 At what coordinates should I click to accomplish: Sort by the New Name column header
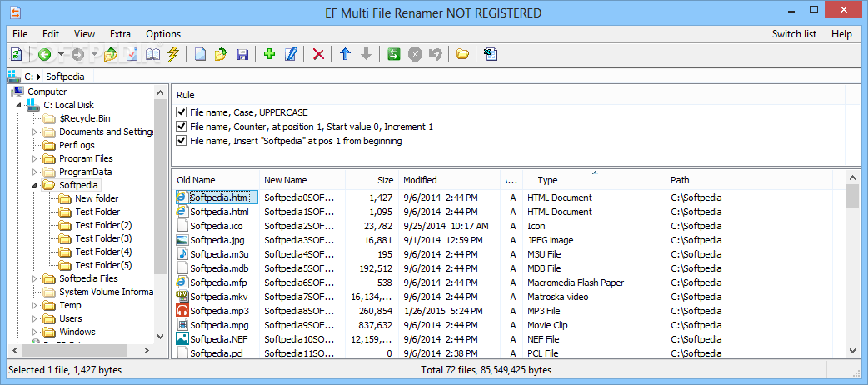point(302,180)
